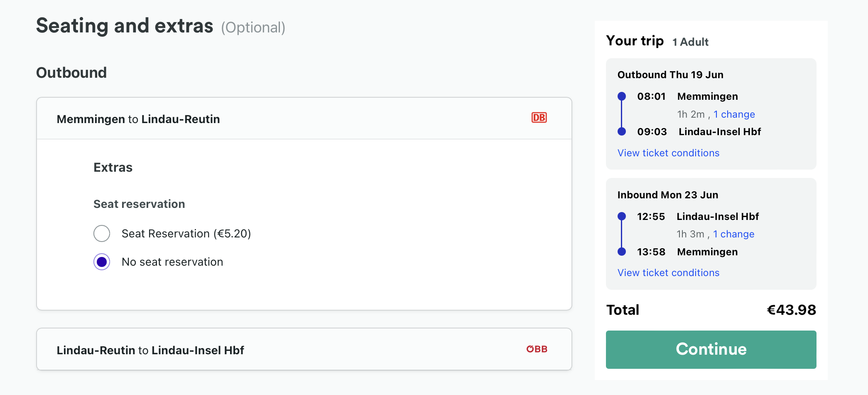Click the Continue button

pos(711,349)
